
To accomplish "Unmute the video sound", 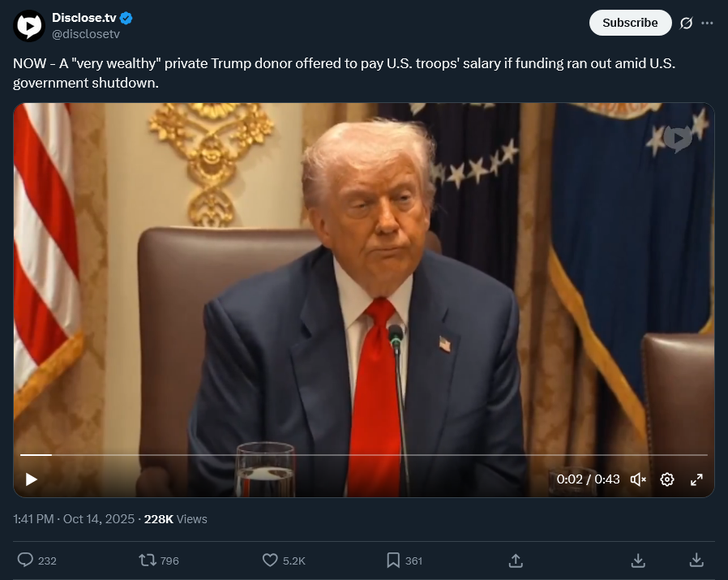I will coord(638,479).
